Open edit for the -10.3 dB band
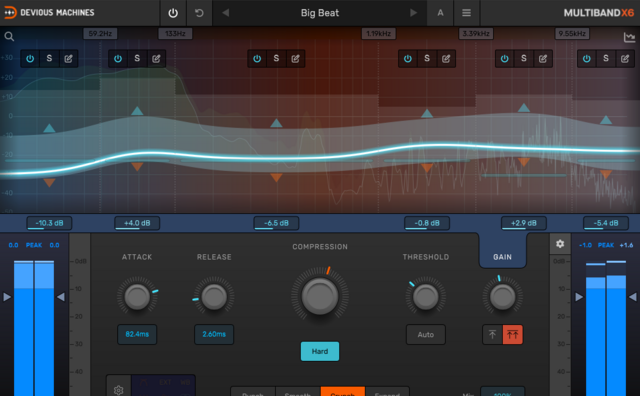The width and height of the screenshot is (640, 396). click(x=69, y=58)
